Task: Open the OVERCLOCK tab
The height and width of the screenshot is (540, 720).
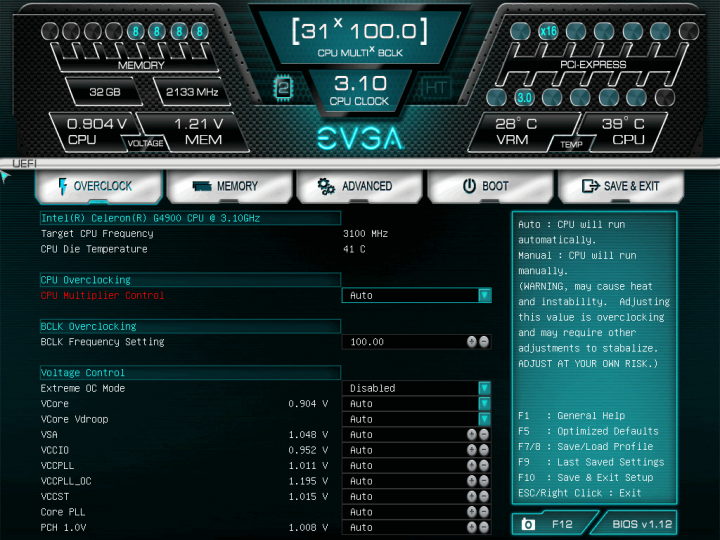Action: pos(99,186)
